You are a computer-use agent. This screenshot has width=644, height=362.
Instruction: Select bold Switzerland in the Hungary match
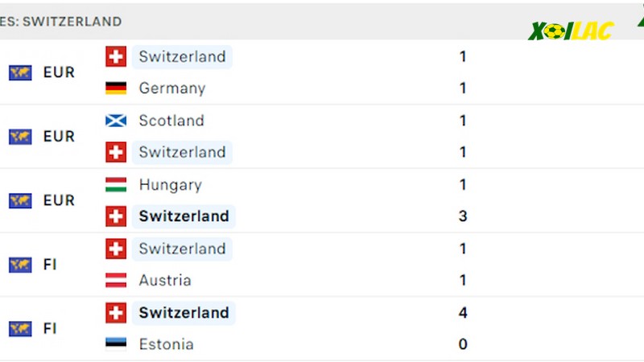(x=184, y=216)
